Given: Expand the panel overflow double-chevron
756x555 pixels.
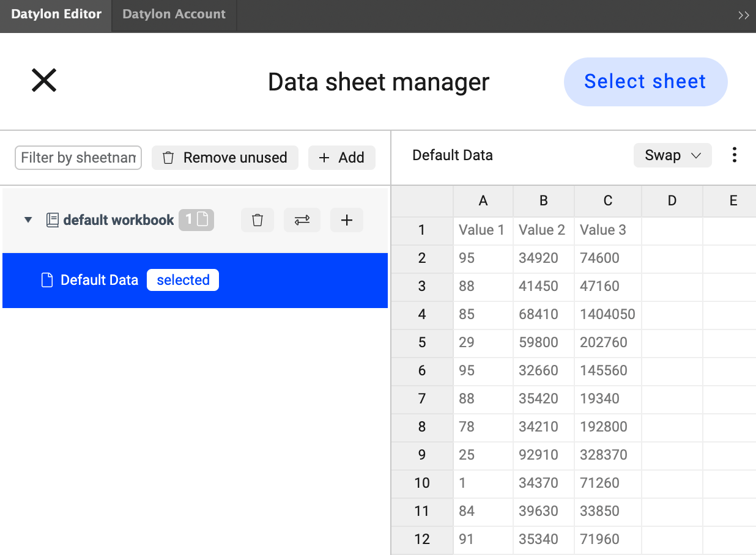Looking at the screenshot, I should coord(743,15).
